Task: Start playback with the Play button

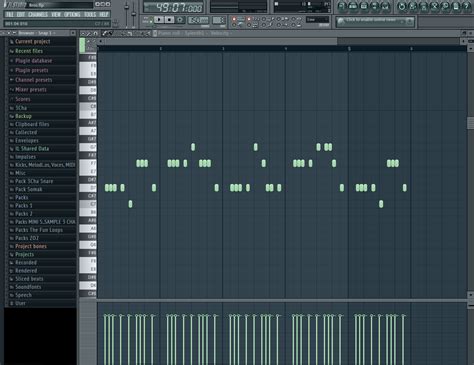Action: [159, 20]
